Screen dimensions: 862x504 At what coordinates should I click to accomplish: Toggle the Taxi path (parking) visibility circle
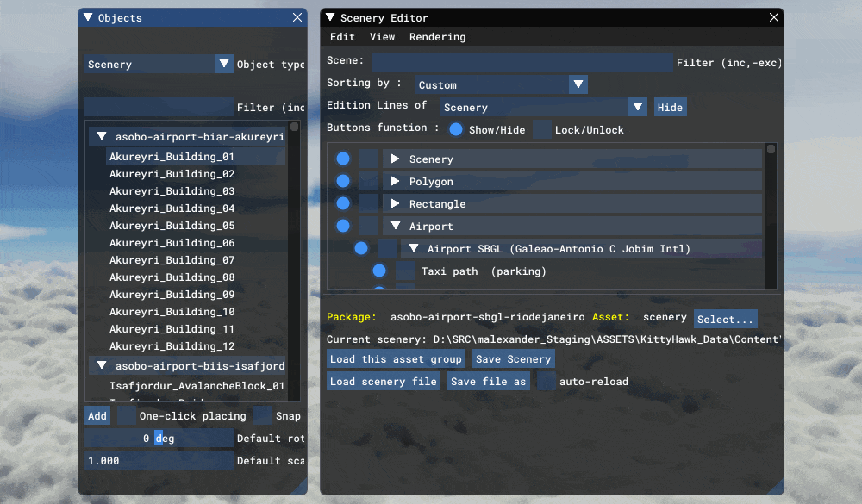pos(379,270)
